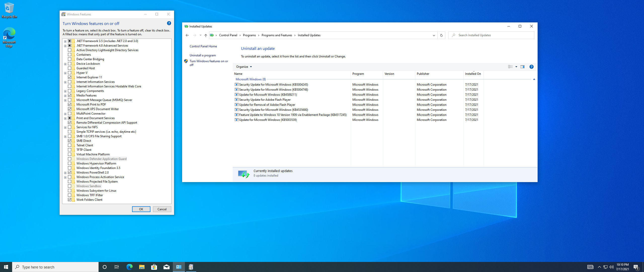Click the taskbar search box
Screen dimensions: 644x272
[x=55, y=267]
